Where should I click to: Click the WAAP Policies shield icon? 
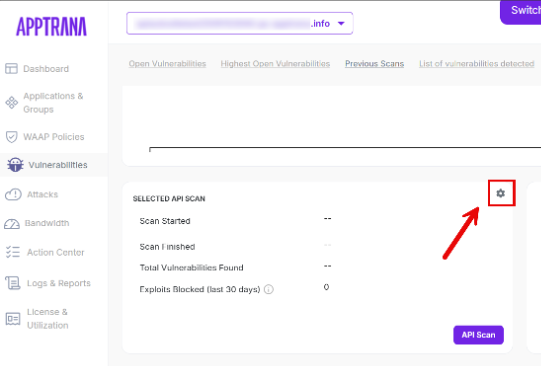[11, 137]
